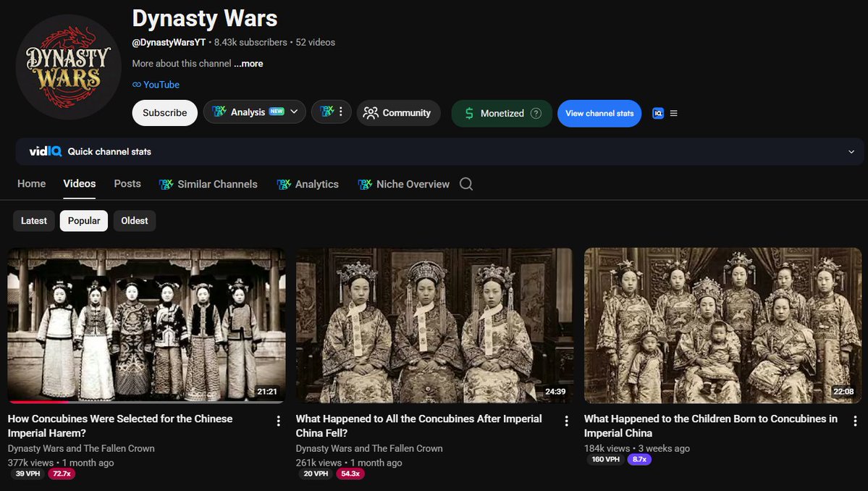
Task: Sort videos by Oldest
Action: point(135,221)
